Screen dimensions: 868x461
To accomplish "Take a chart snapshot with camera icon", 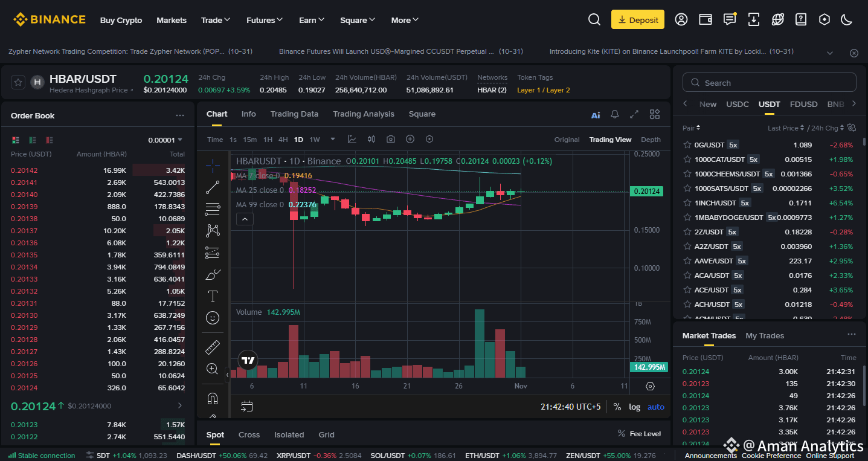I will pyautogui.click(x=391, y=139).
